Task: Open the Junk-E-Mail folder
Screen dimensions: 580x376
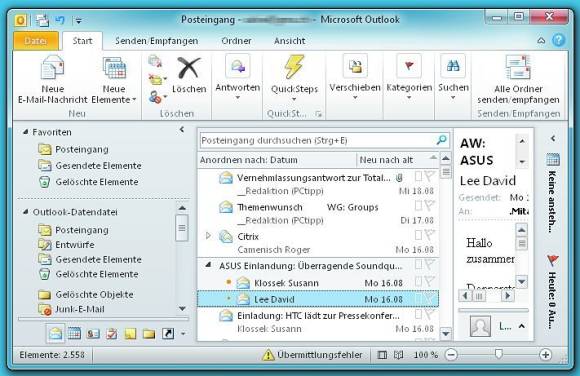Action: [72, 309]
